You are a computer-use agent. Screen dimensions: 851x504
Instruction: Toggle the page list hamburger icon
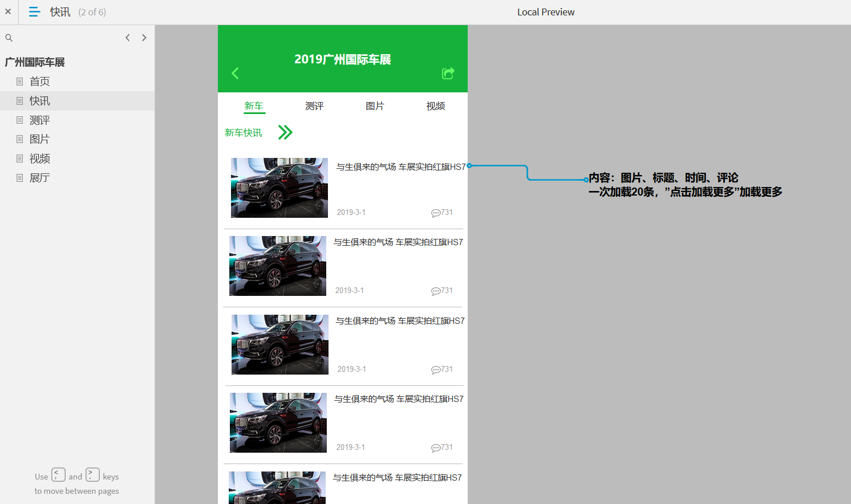point(35,12)
